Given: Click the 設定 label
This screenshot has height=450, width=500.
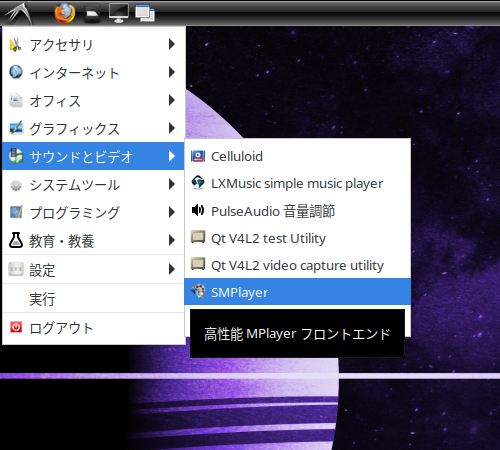Looking at the screenshot, I should tap(42, 270).
